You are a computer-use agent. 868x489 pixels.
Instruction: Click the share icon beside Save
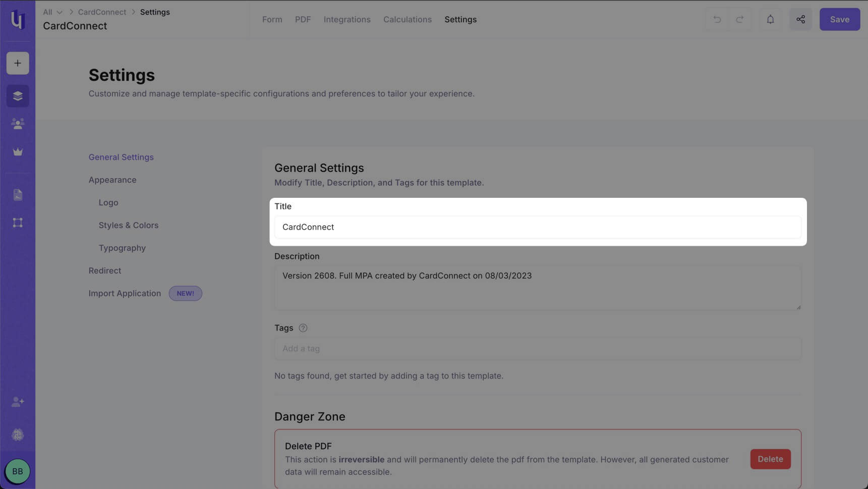800,19
